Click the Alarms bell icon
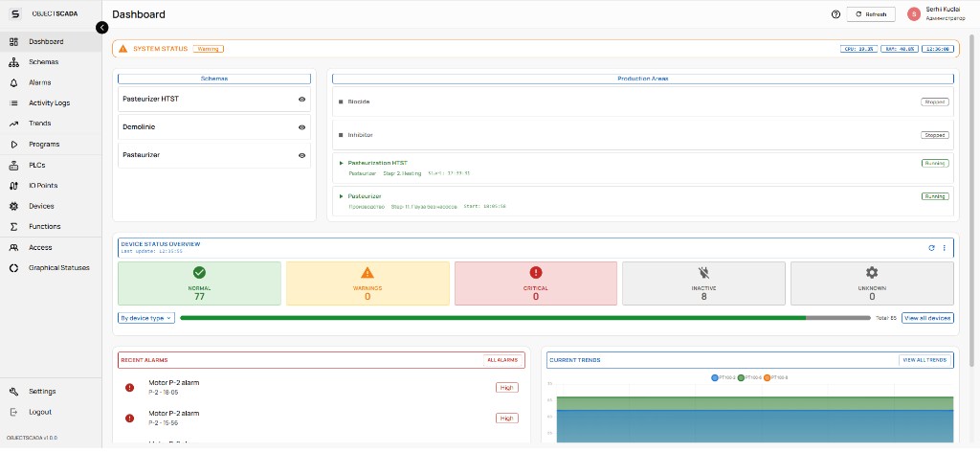 13,82
